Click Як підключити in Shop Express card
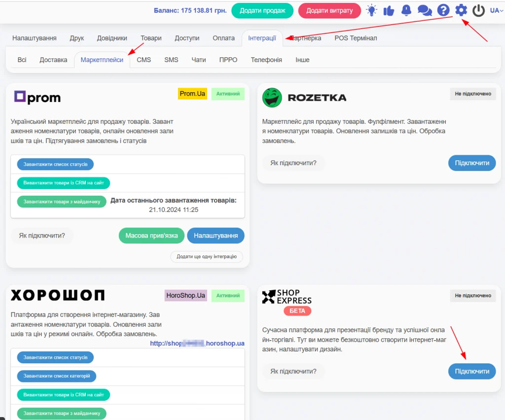The width and height of the screenshot is (505, 420). (293, 371)
